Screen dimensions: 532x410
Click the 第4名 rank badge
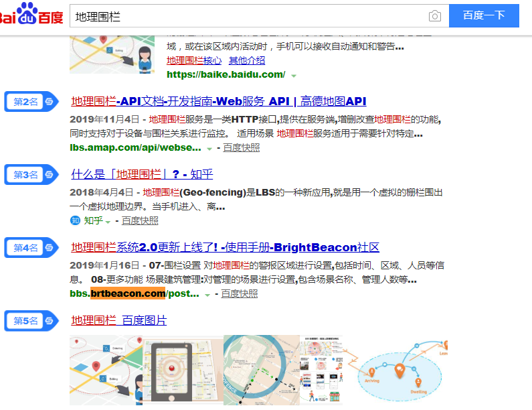[31, 248]
